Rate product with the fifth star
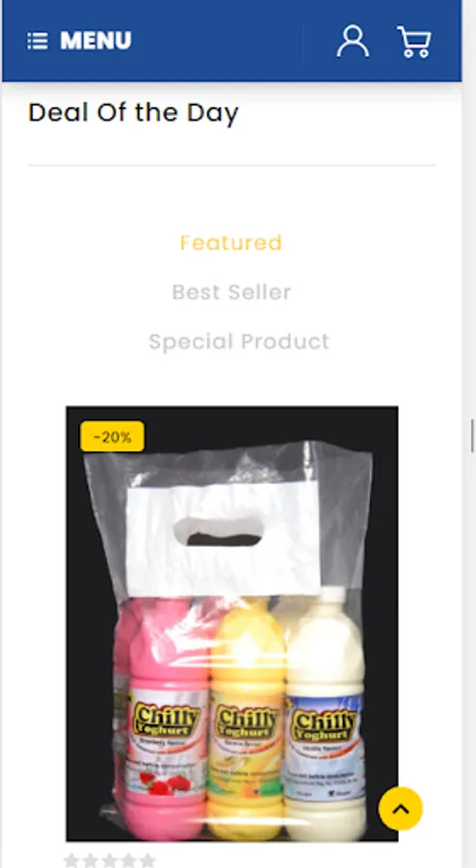 [147, 860]
